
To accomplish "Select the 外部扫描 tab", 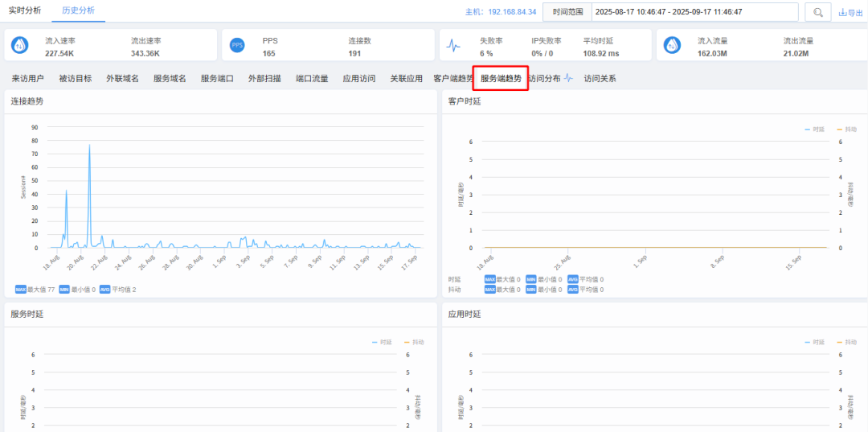I will coord(264,79).
